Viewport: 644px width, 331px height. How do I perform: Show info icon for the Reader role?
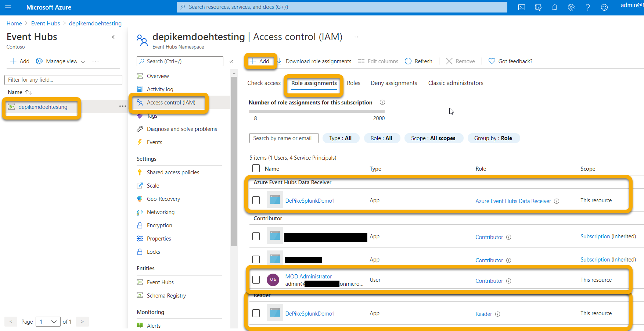coord(498,314)
